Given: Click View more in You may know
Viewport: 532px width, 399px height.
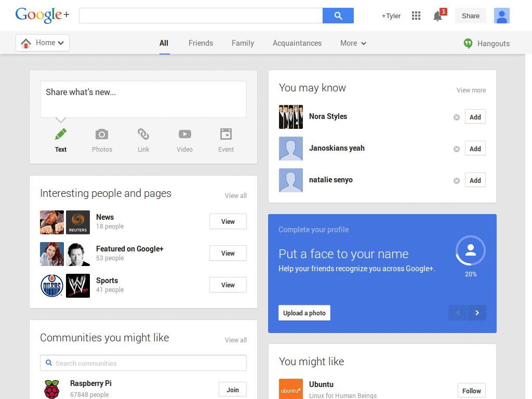Looking at the screenshot, I should point(471,90).
